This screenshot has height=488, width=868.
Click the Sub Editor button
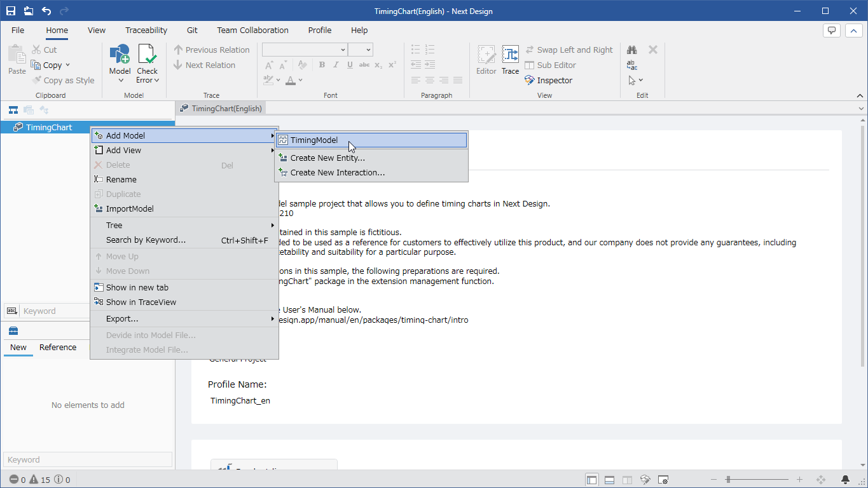[x=550, y=65]
